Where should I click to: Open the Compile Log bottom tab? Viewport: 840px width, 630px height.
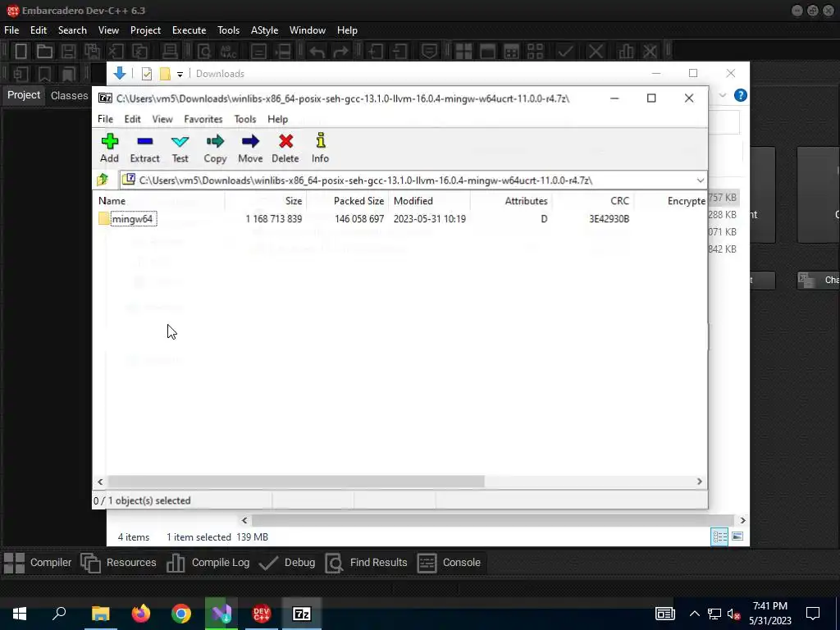click(208, 563)
